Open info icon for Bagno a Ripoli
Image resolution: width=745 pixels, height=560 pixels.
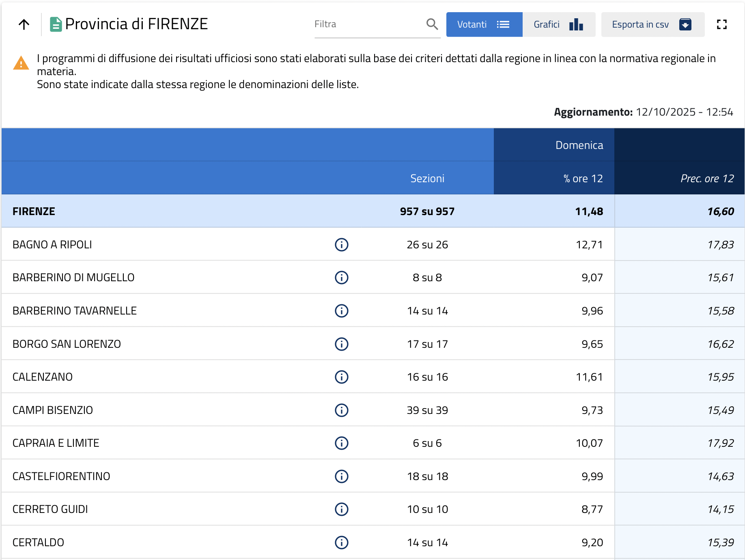point(341,245)
